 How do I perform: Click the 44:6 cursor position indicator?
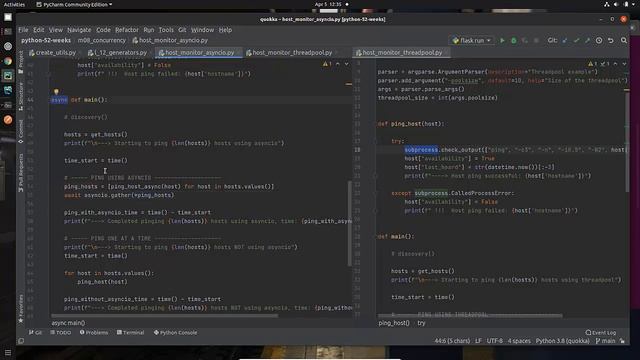point(452,341)
